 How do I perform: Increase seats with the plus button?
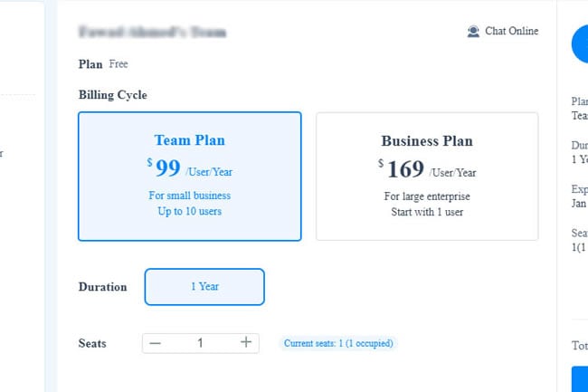click(x=245, y=343)
